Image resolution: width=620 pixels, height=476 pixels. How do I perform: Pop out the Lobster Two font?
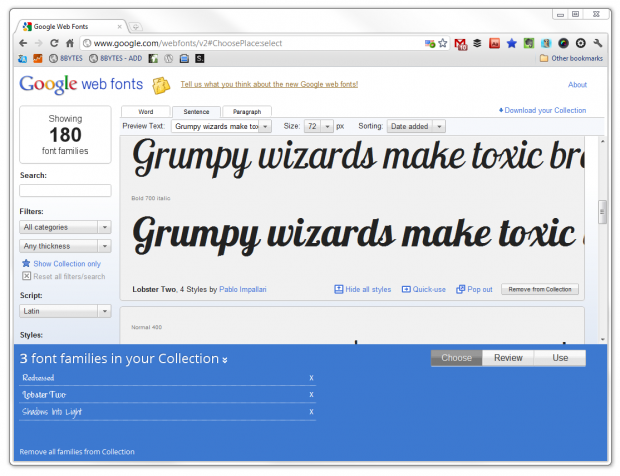click(x=474, y=289)
